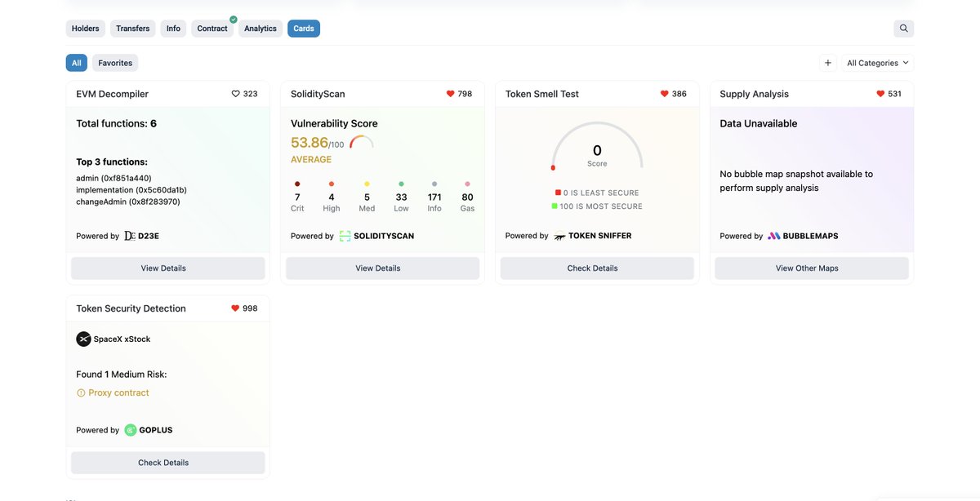Click the AVERAGE rating label
The width and height of the screenshot is (980, 501).
coord(311,159)
